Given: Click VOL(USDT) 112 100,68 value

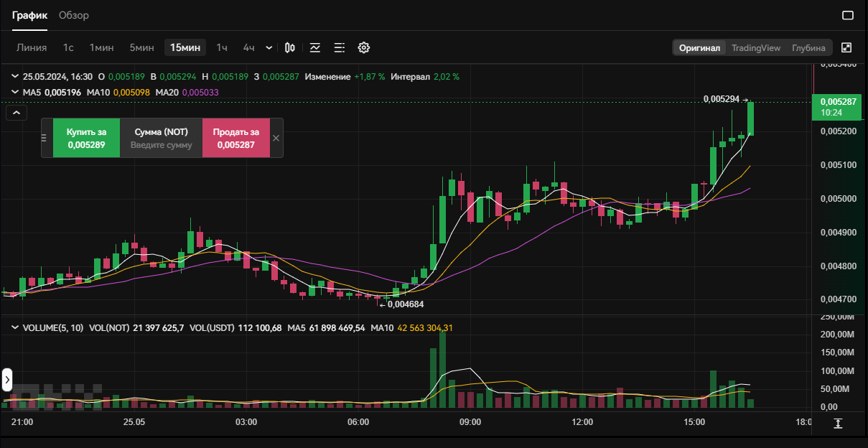Looking at the screenshot, I should point(235,327).
